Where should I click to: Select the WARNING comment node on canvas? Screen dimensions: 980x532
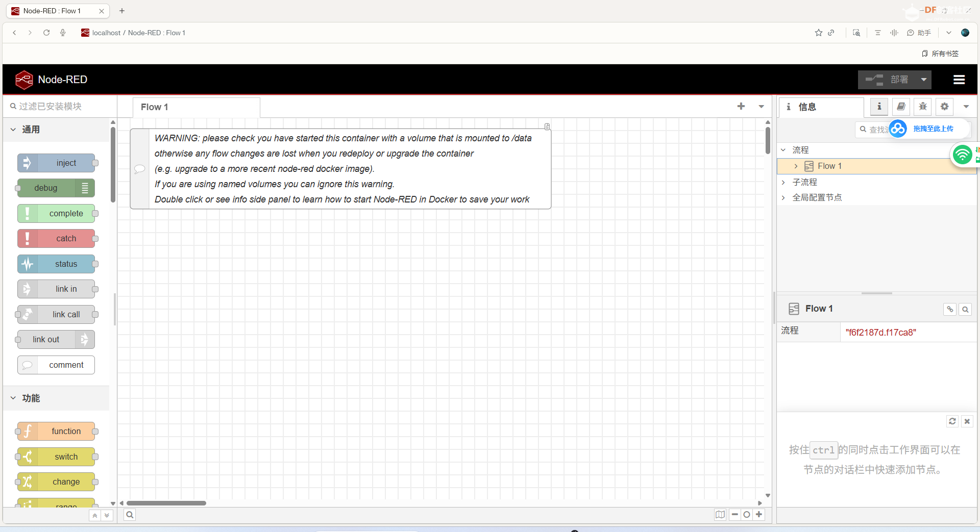[340, 169]
